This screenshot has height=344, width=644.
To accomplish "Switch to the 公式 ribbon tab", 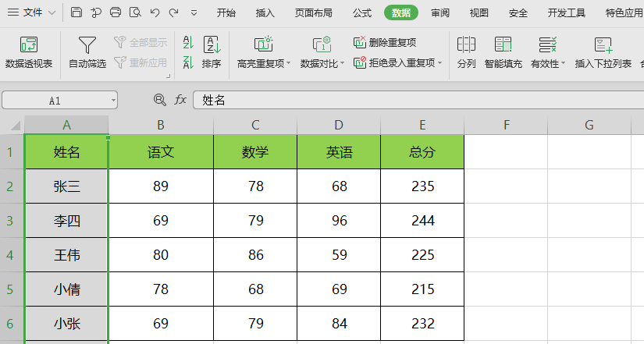I will (361, 12).
